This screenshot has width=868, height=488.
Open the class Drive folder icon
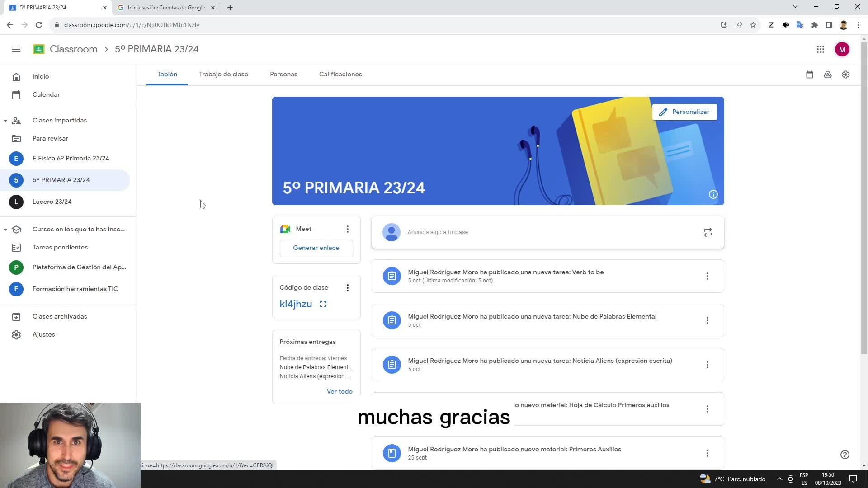(827, 75)
